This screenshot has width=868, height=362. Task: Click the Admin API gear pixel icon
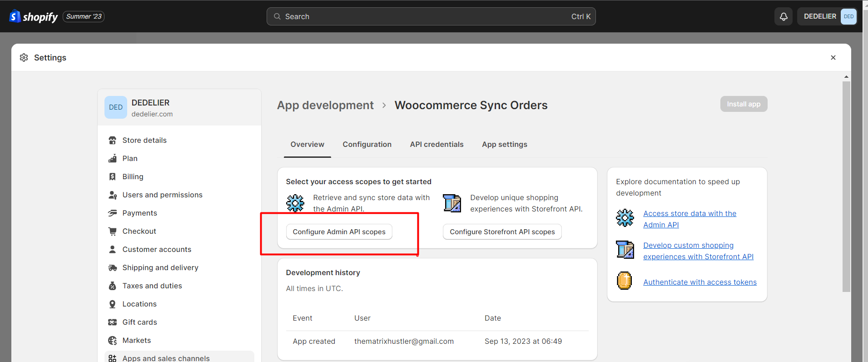(x=295, y=203)
